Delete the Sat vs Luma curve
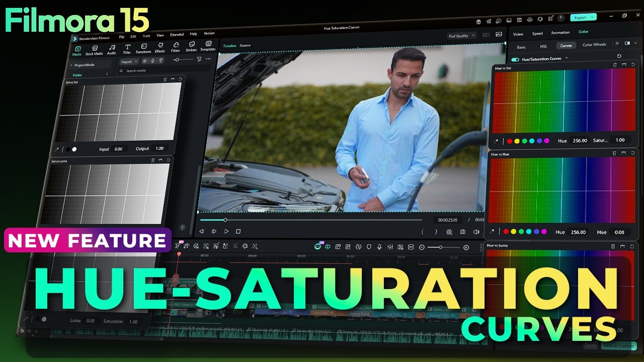Viewport: 644px width, 362px height. coord(153,160)
